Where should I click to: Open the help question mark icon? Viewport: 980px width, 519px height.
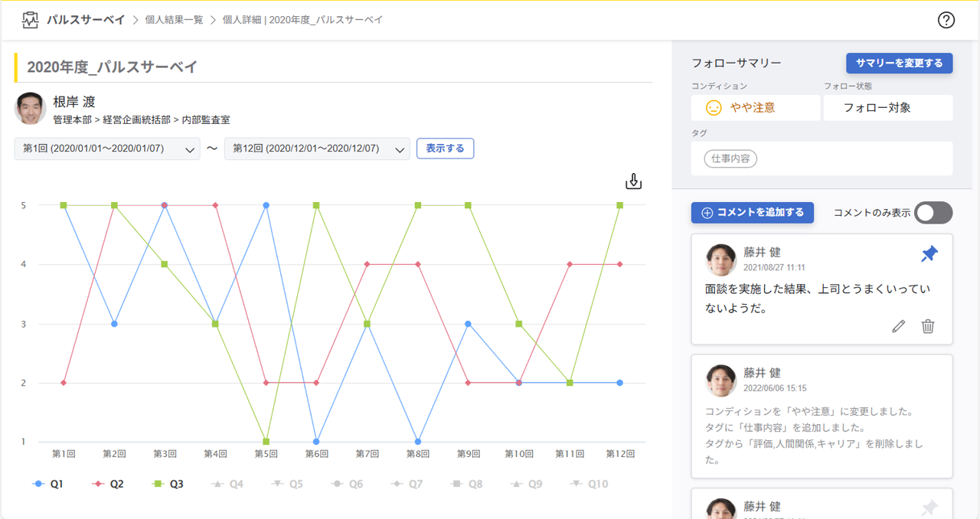click(946, 21)
